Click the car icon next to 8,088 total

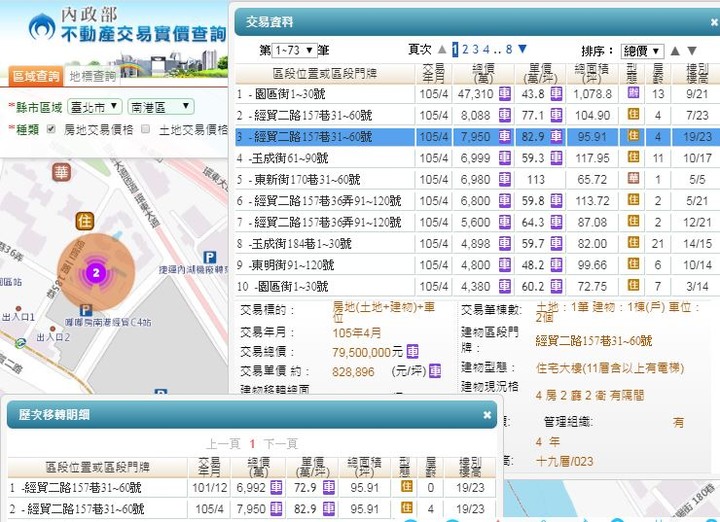(505, 115)
